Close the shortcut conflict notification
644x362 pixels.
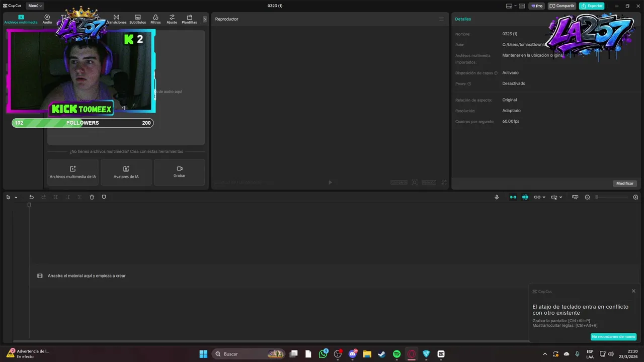[633, 291]
